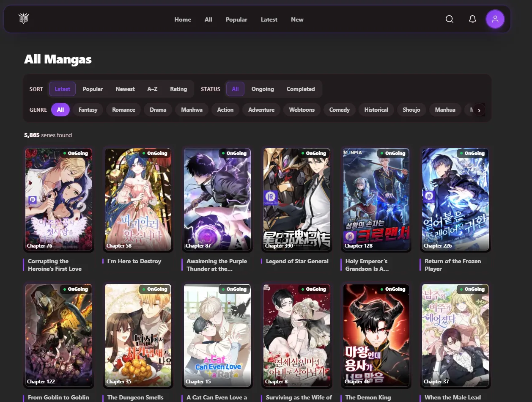Viewport: 532px width, 402px height.
Task: Open Legend of Star General cover
Action: pos(297,199)
